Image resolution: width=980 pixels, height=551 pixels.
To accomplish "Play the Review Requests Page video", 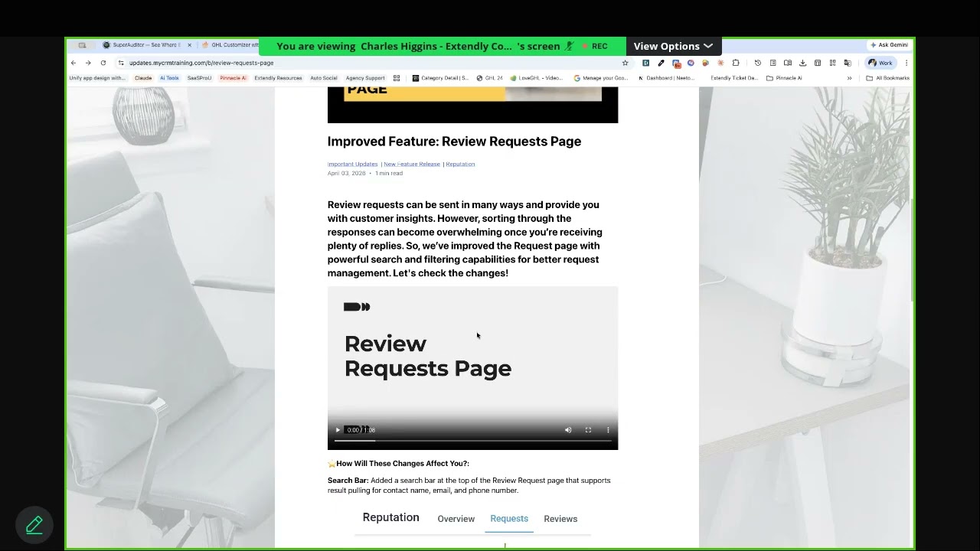I will click(338, 430).
